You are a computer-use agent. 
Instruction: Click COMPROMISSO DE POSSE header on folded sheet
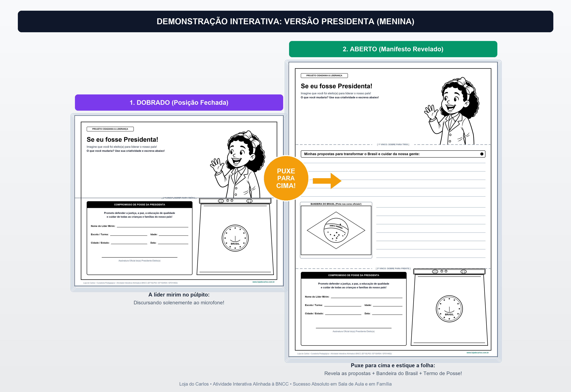point(139,205)
